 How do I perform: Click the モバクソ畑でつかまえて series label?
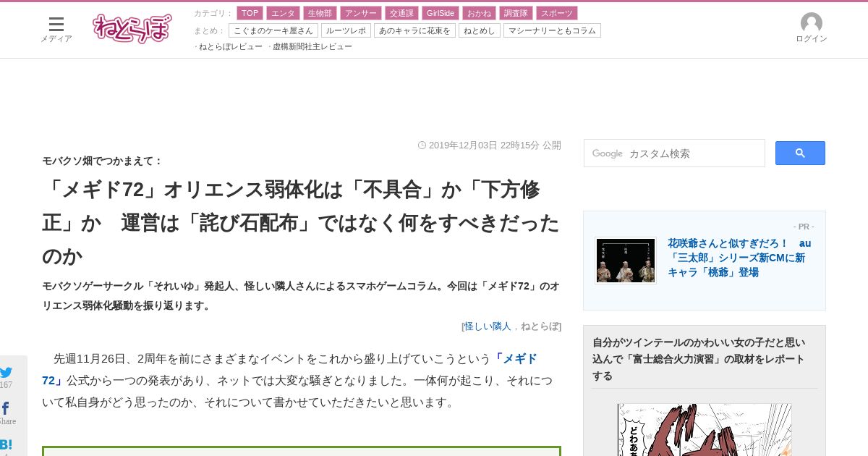[103, 161]
